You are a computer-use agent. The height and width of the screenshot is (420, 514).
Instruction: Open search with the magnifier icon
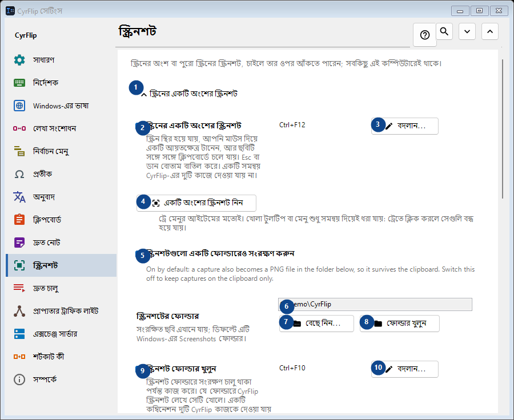coord(444,31)
